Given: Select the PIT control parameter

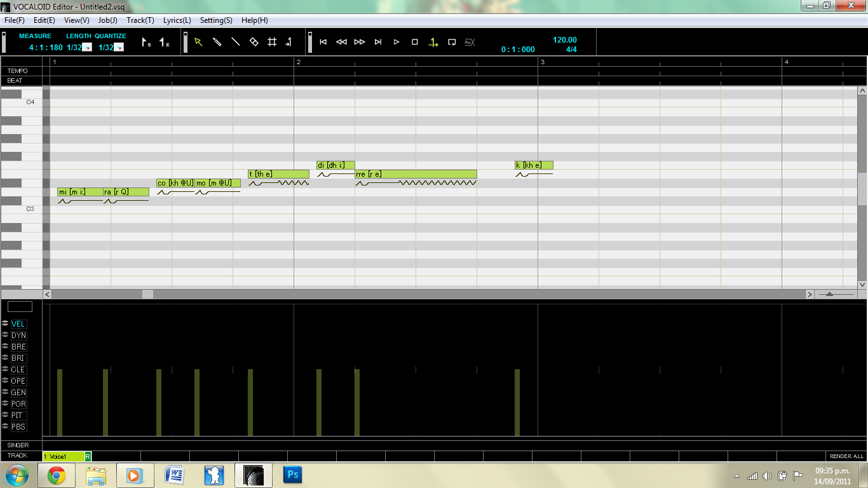Looking at the screenshot, I should coord(18,416).
